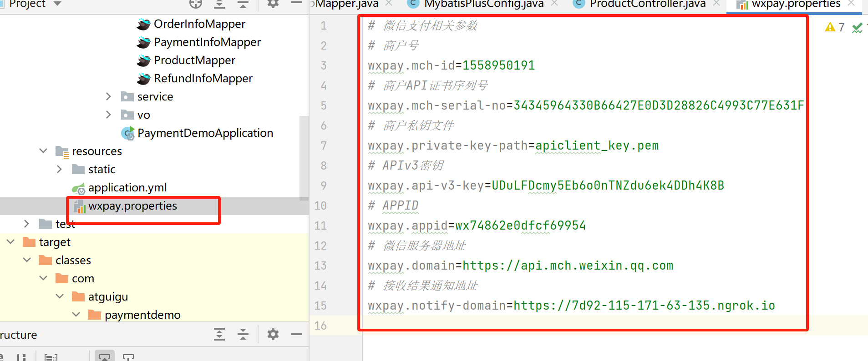
Task: Click the vo package folder icon
Action: [x=127, y=115]
